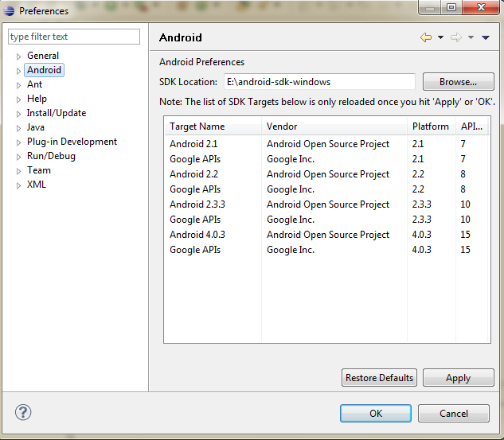Select the Android 2.2 target row
504x440 pixels.
pyautogui.click(x=327, y=174)
